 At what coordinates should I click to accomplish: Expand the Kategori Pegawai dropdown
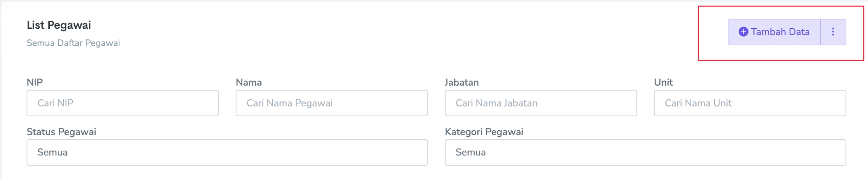645,152
